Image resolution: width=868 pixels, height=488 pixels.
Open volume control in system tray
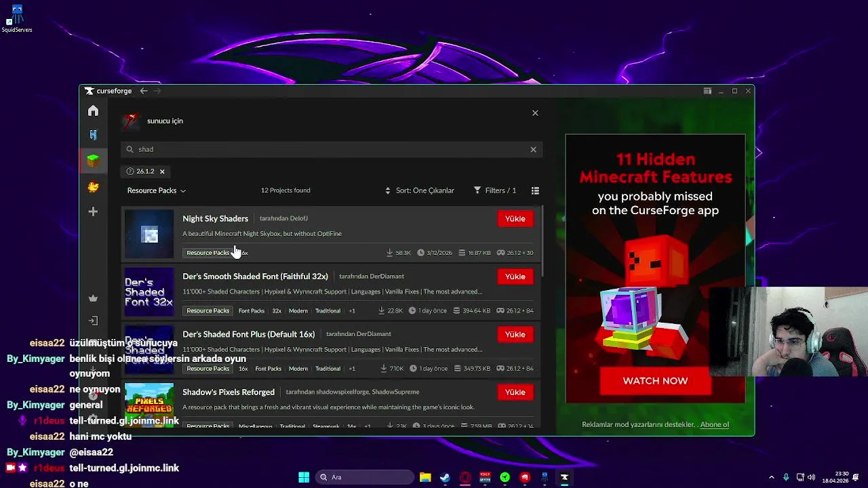point(812,477)
